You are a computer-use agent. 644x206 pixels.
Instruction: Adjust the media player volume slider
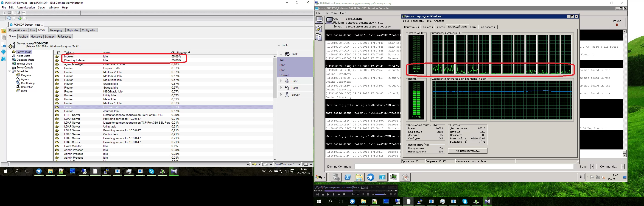coord(381,195)
